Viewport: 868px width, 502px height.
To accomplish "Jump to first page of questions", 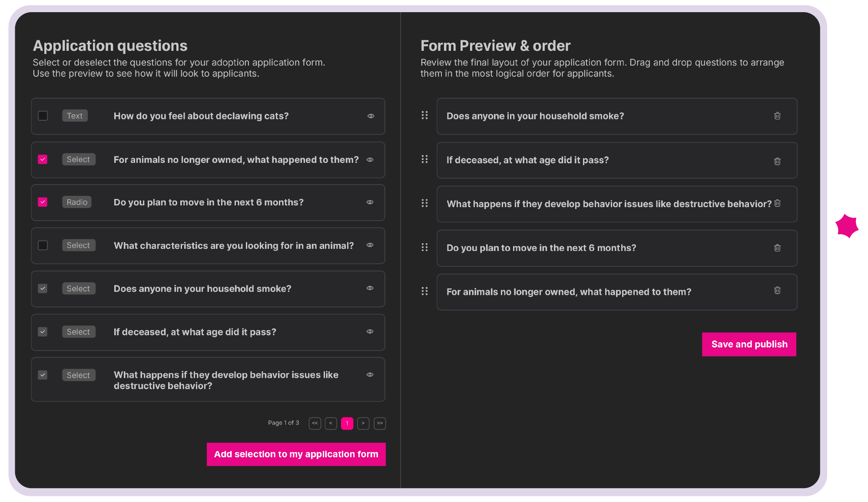I will click(x=315, y=423).
